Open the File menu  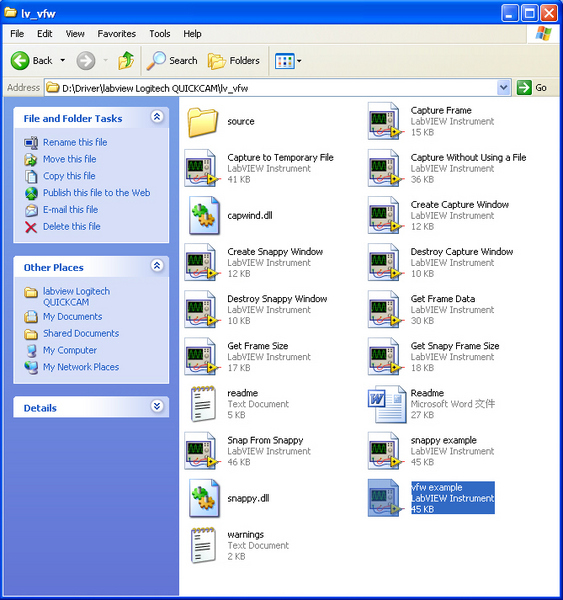17,34
